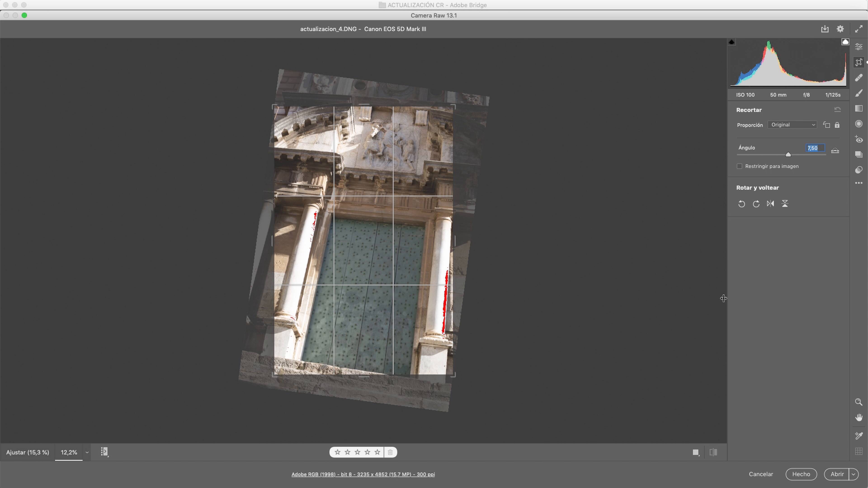The width and height of the screenshot is (868, 488).
Task: Click the green zoom button of Camera Raw window
Action: (24, 15)
